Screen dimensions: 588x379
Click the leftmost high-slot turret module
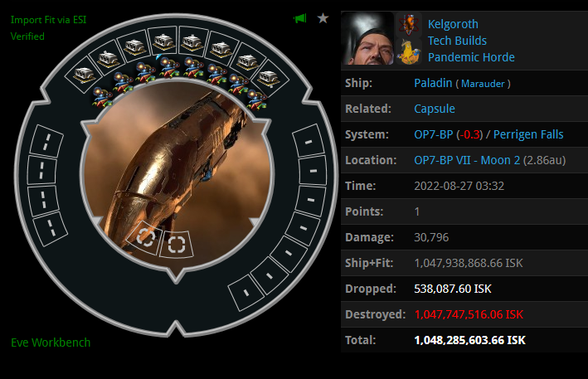[x=84, y=75]
